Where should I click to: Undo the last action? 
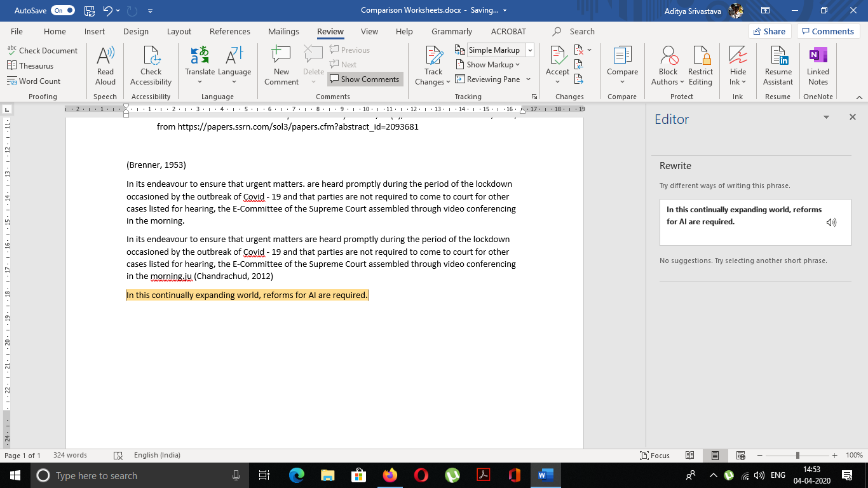(107, 10)
